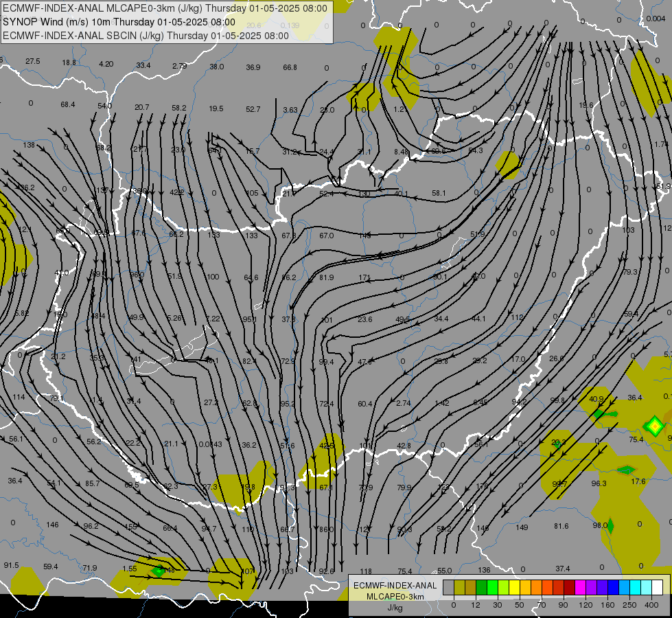Click the legend scale value 50
Viewport: 672px width, 618px height.
(x=520, y=605)
